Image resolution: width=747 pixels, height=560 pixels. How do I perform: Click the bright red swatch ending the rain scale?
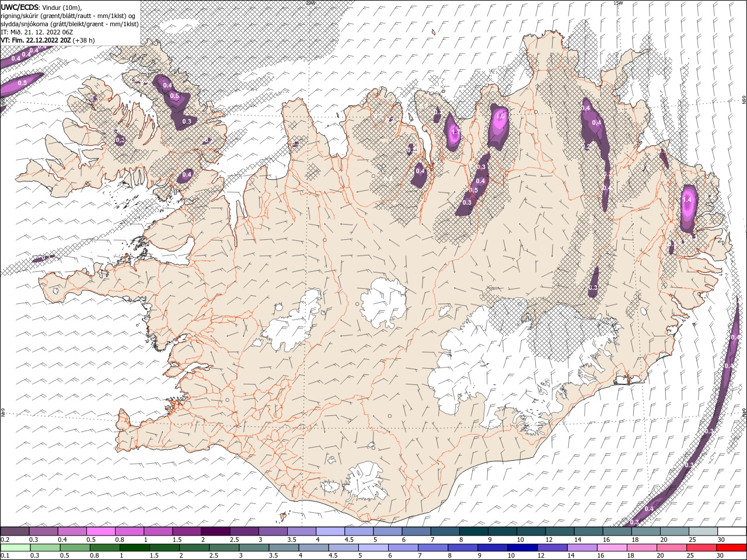click(x=731, y=548)
